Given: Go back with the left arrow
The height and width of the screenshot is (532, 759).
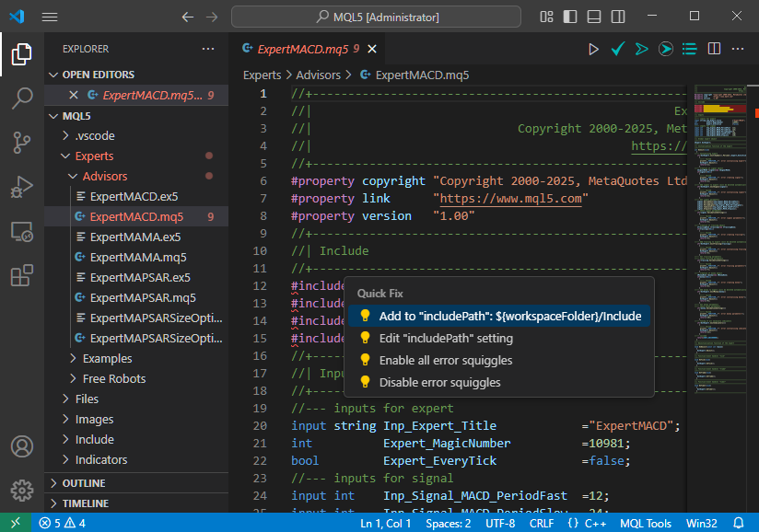Looking at the screenshot, I should click(x=188, y=17).
